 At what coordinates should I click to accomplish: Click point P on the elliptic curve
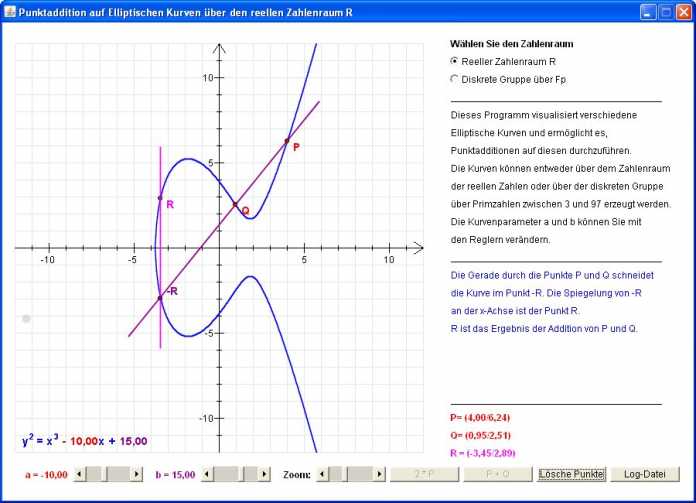tap(287, 141)
